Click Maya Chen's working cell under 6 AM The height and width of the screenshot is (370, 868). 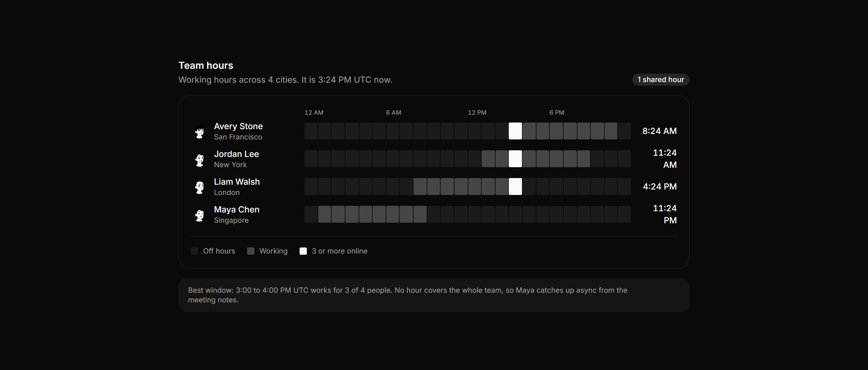392,214
